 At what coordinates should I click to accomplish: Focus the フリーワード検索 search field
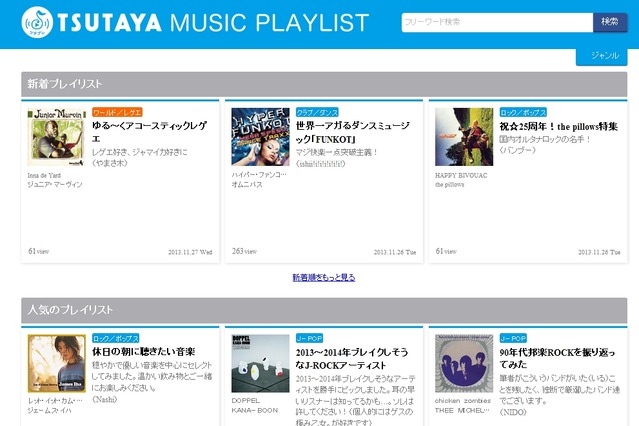click(x=497, y=22)
